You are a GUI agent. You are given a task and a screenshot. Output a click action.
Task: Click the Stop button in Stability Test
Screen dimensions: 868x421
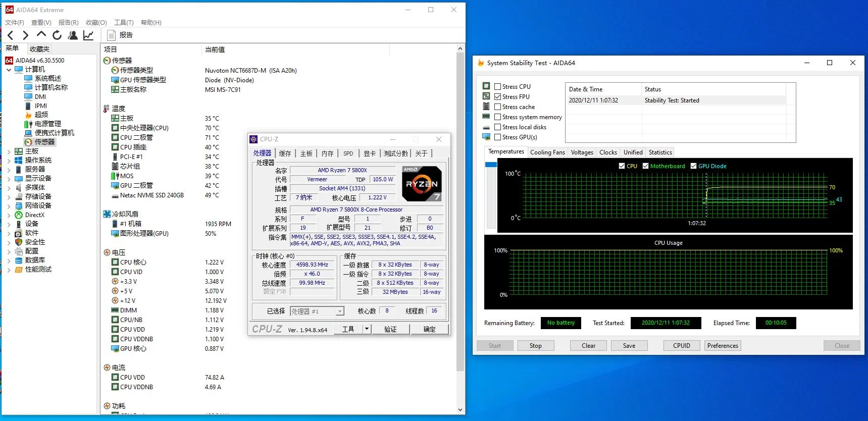click(x=535, y=346)
